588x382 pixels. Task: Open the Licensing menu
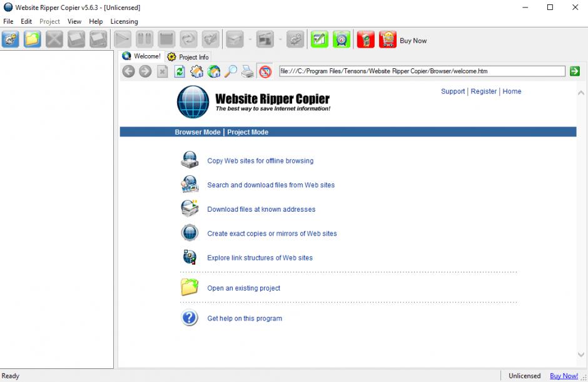click(x=124, y=21)
